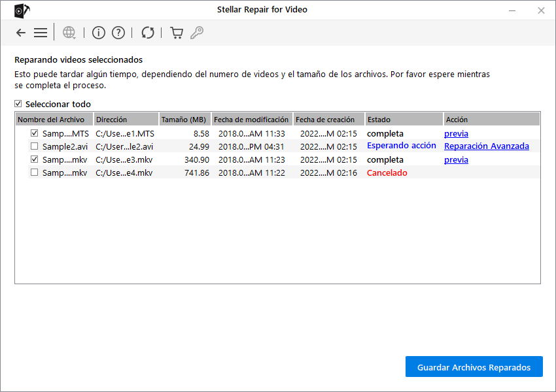Viewport: 556px width, 392px height.
Task: Click the Stellar Repair app logo
Action: [22, 10]
